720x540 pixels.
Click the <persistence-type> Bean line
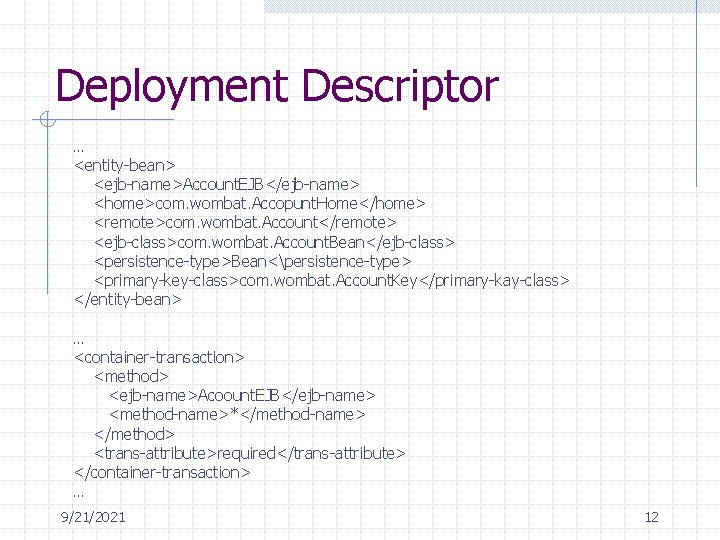click(253, 261)
